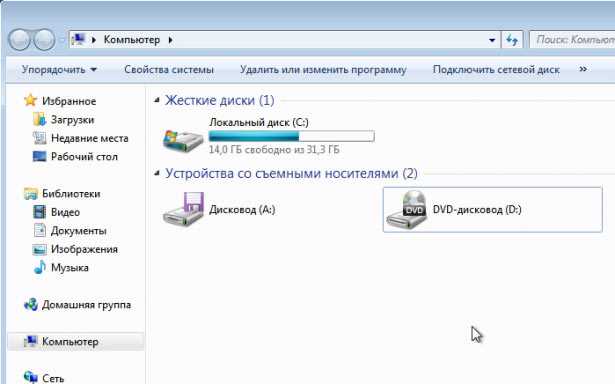
Task: Click the arrow before Компьютер in breadcrumb
Action: click(x=93, y=40)
